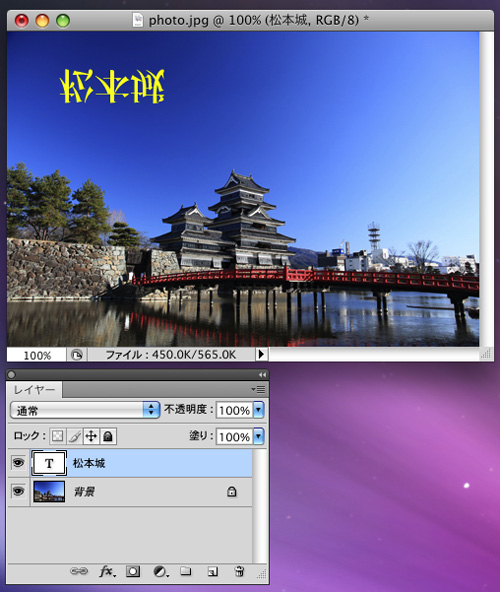
Task: Create a new layer group folder
Action: [185, 571]
